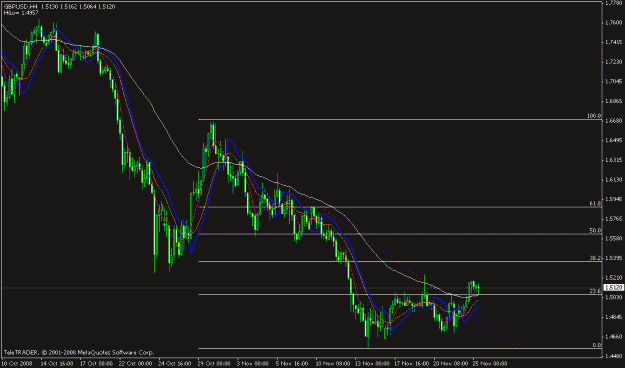Click the 14 Oct 16:00 time axis label
The image size is (625, 368).
[57, 364]
